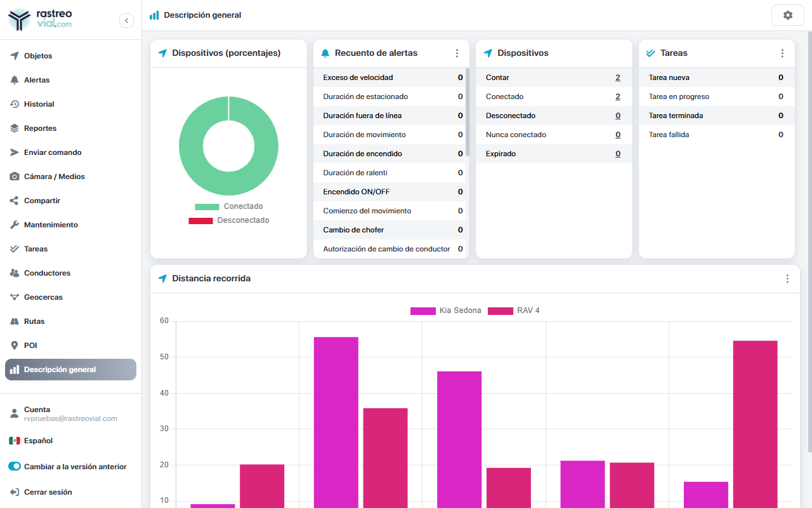812x508 pixels.
Task: Click the Rutas road icon
Action: coord(15,321)
